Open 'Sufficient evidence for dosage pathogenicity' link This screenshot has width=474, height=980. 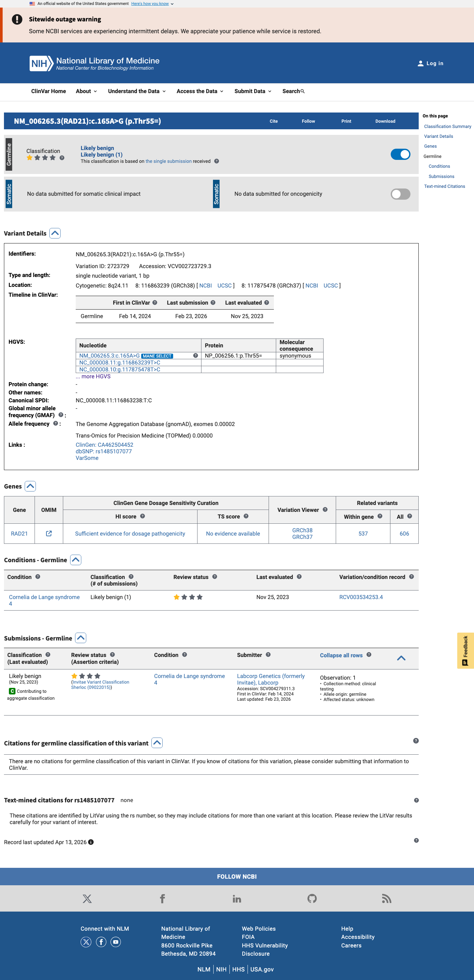[130, 533]
